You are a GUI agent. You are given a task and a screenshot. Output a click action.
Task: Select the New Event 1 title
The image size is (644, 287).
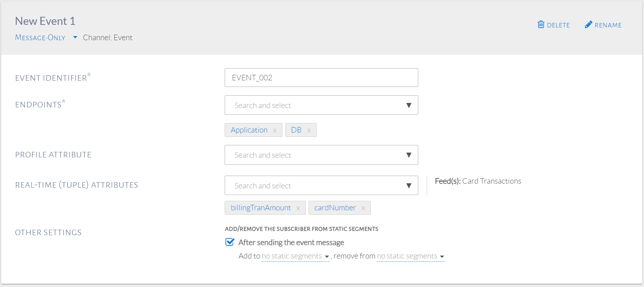[x=45, y=21]
